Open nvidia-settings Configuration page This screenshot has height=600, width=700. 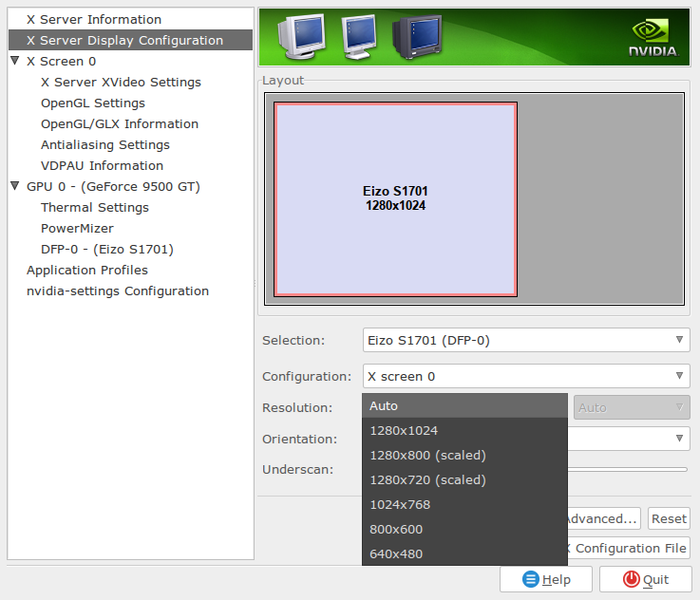point(118,291)
